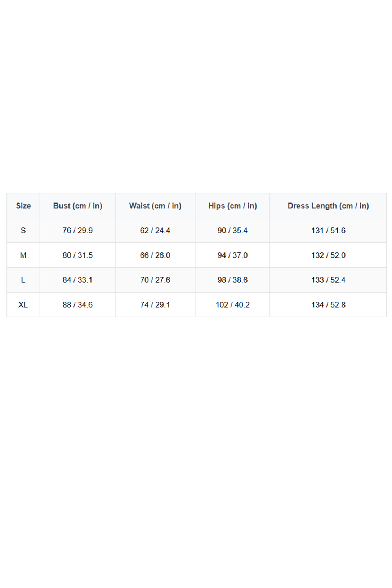
Task: Select the size M row label
Action: click(x=23, y=255)
